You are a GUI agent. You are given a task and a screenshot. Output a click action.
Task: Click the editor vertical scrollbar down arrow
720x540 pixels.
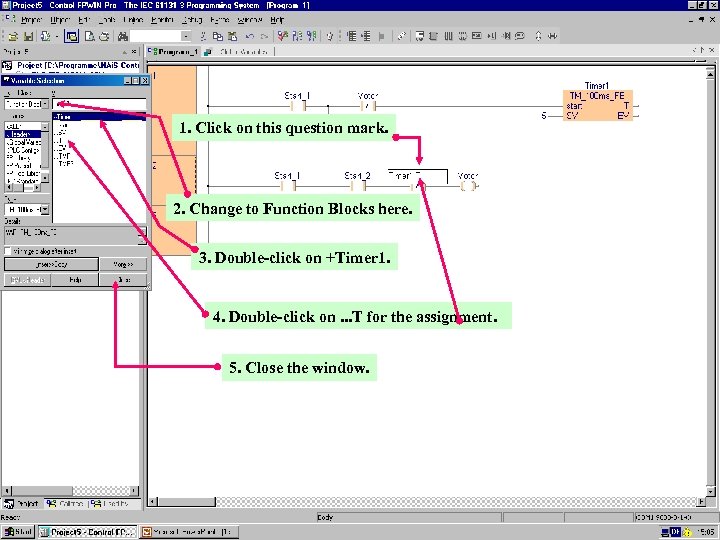710,492
